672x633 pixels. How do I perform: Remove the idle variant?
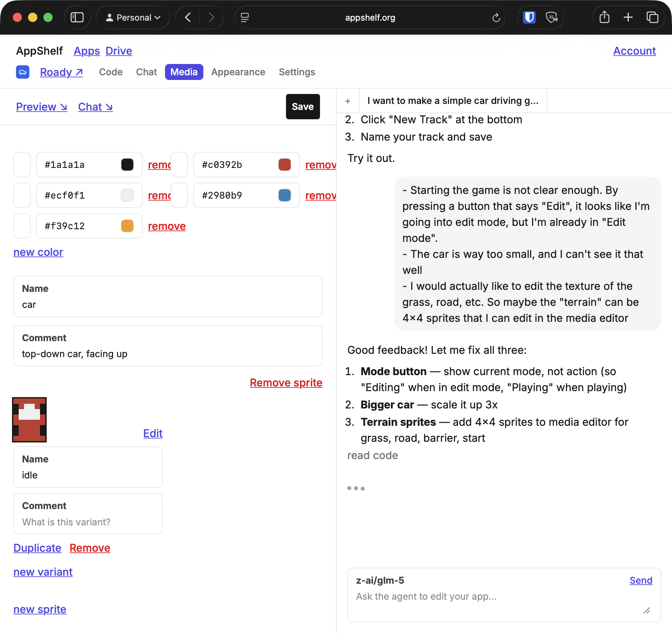(90, 548)
